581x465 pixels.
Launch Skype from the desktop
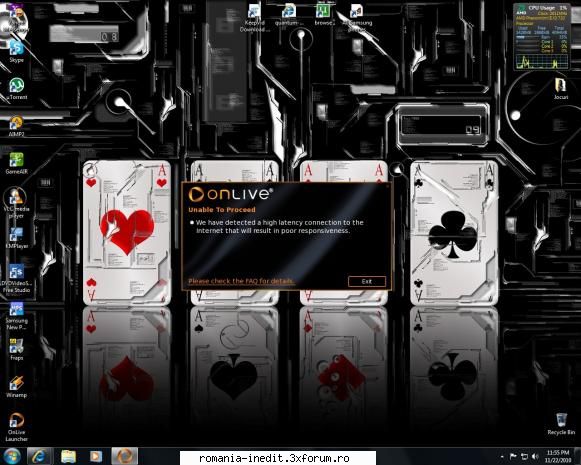pyautogui.click(x=16, y=51)
